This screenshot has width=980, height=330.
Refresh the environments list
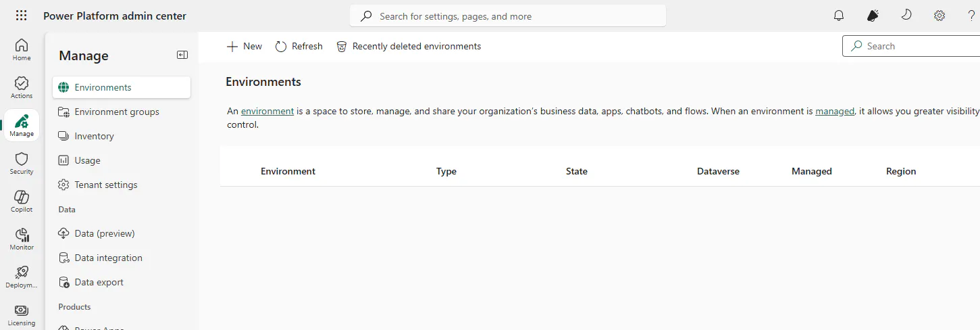coord(299,46)
